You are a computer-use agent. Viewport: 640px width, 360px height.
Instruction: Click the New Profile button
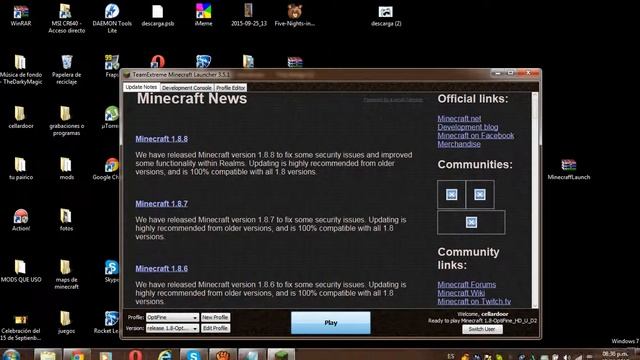pos(216,317)
